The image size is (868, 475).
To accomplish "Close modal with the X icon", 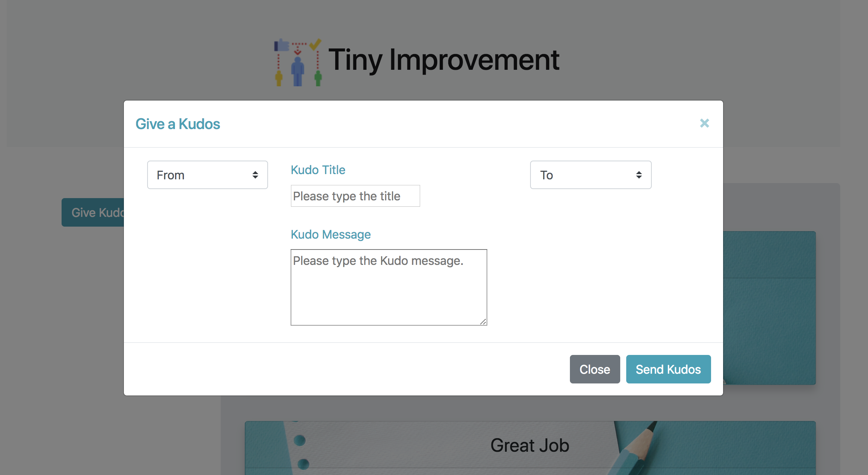I will [x=704, y=123].
